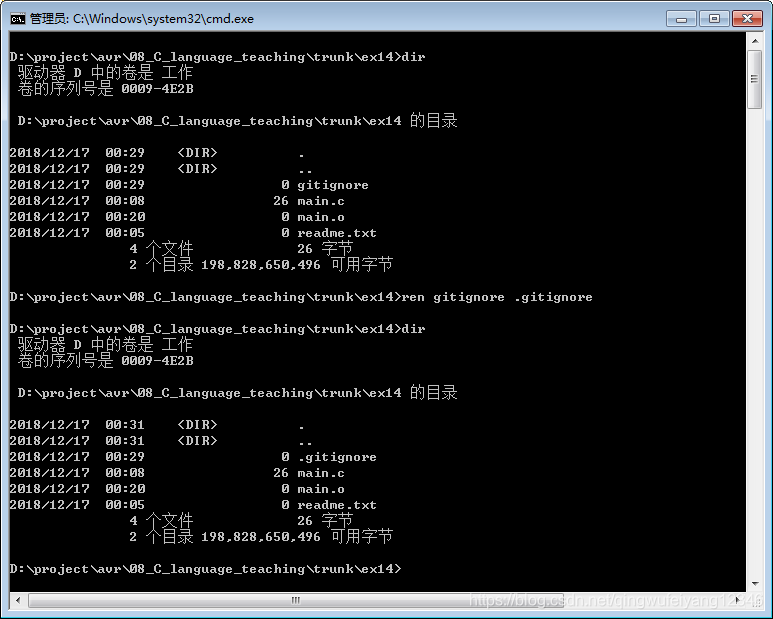The width and height of the screenshot is (773, 619).
Task: Click the 'ren gitignore .gitignore' command text
Action: pyautogui.click(x=497, y=297)
